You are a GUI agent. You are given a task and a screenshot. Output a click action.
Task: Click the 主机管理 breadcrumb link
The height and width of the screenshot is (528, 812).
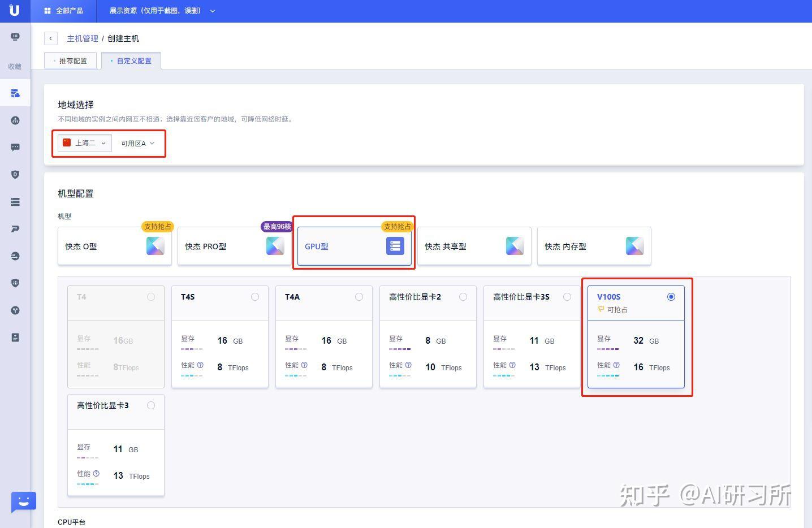(83, 38)
